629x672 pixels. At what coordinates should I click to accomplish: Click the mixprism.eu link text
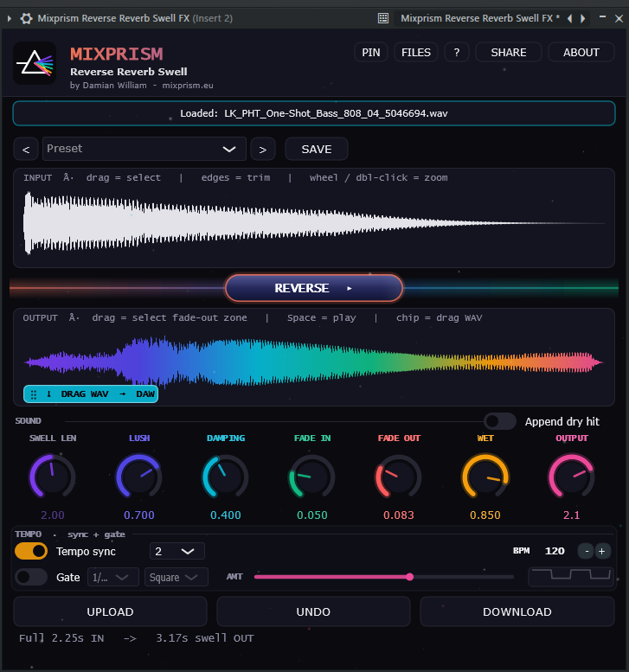[188, 86]
